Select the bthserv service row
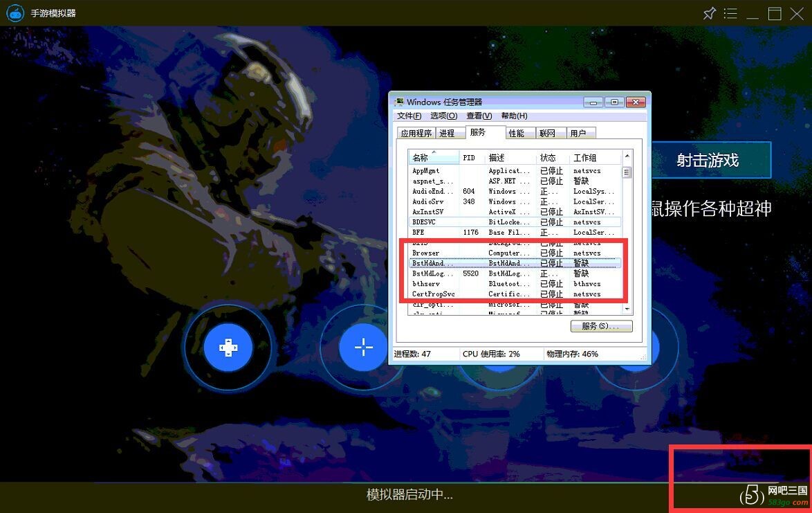The width and height of the screenshot is (812, 513). pyautogui.click(x=515, y=283)
